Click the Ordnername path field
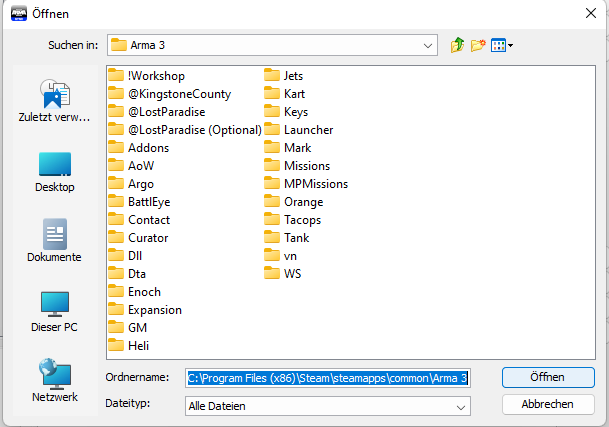This screenshot has width=609, height=427. [x=328, y=378]
